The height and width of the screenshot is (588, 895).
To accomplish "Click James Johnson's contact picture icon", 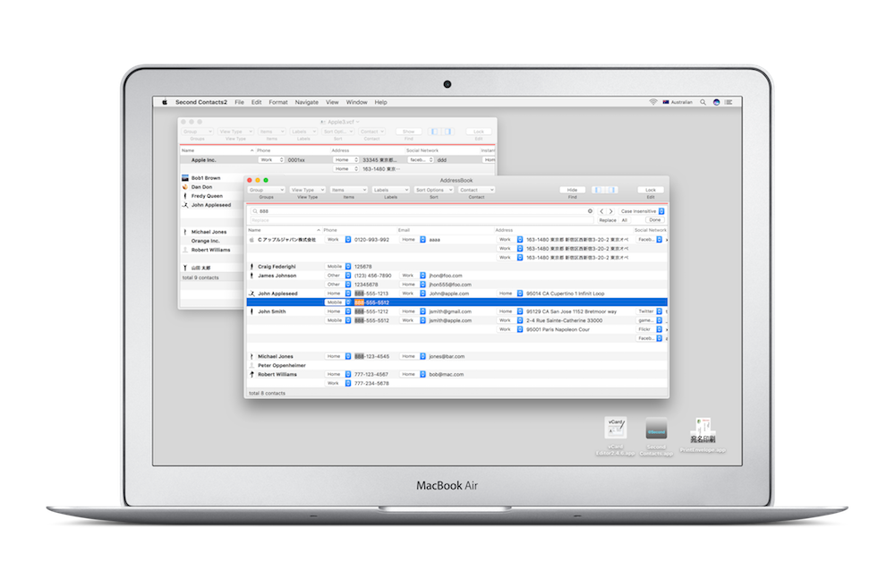I will point(251,276).
